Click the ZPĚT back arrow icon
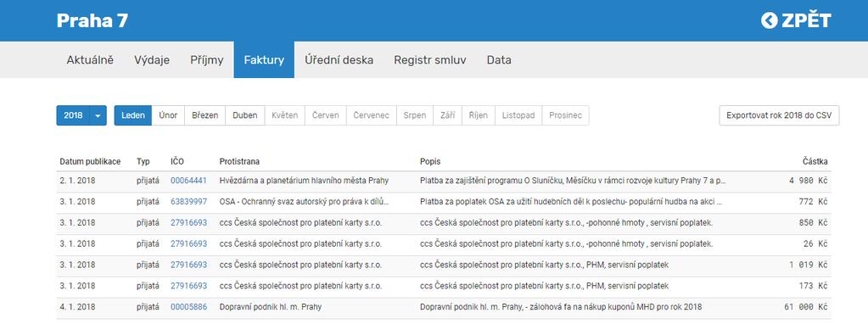868x324 pixels. point(770,20)
